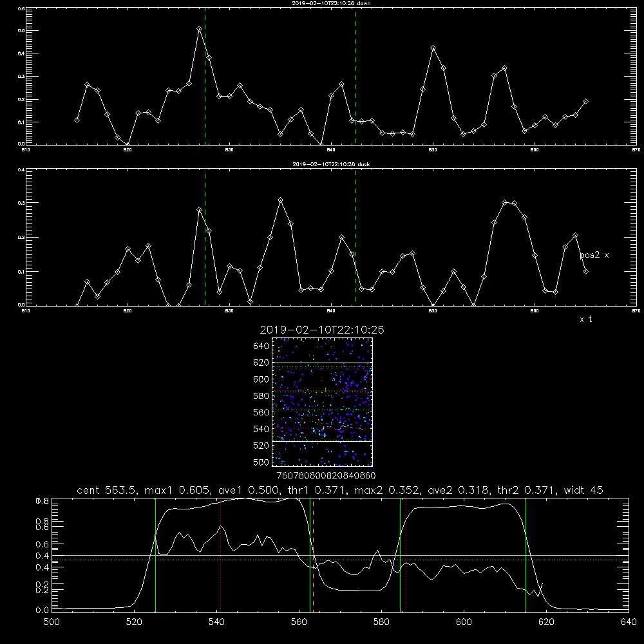Click the dusk plot peak diamond near 827
The width and height of the screenshot is (644, 644).
coord(199,210)
